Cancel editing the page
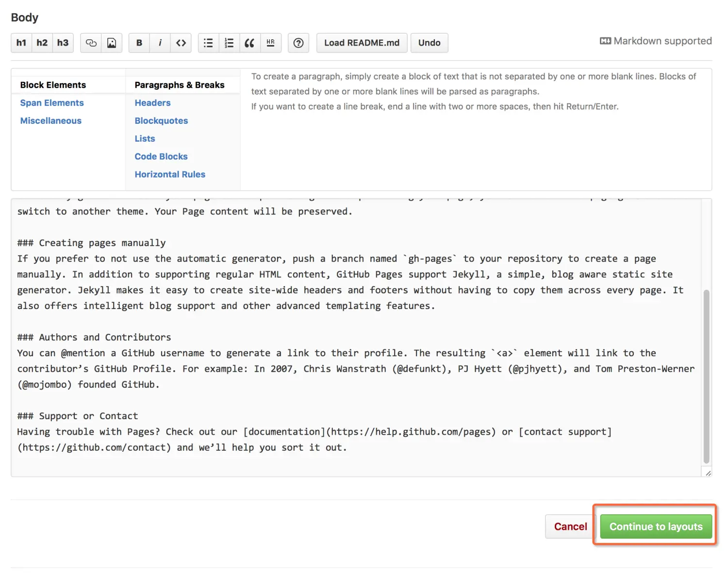728x573 pixels. point(571,526)
